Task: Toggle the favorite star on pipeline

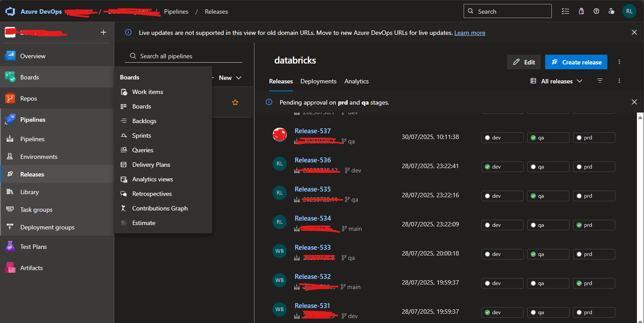Action: coord(235,102)
